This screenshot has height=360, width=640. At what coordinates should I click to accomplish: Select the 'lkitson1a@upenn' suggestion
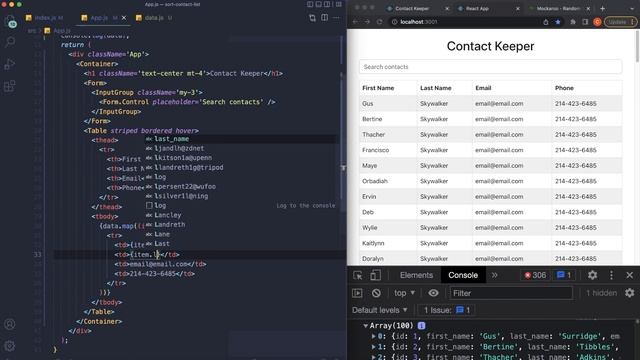pyautogui.click(x=241, y=158)
